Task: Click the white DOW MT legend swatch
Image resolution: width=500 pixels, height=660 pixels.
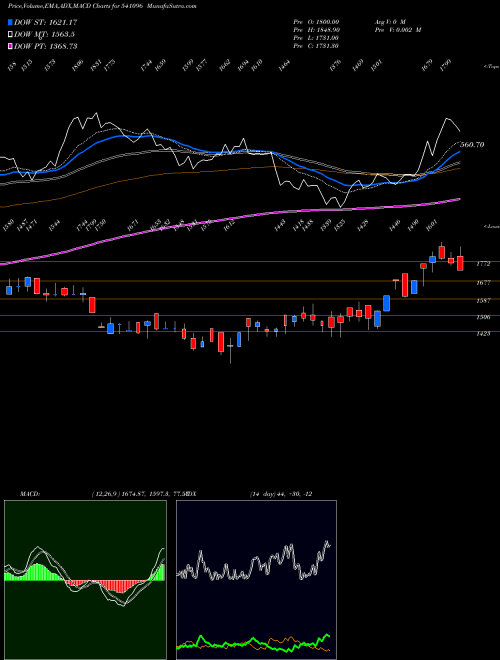Action: 10,34
